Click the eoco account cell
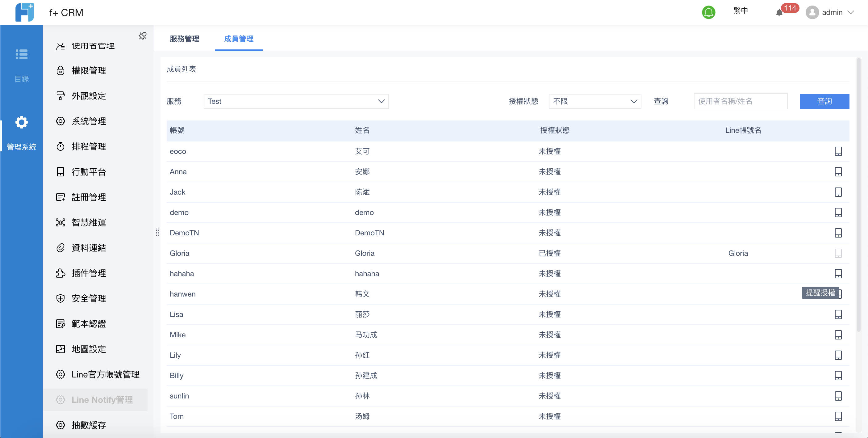Screen dimensions: 868x438 click(x=178, y=151)
